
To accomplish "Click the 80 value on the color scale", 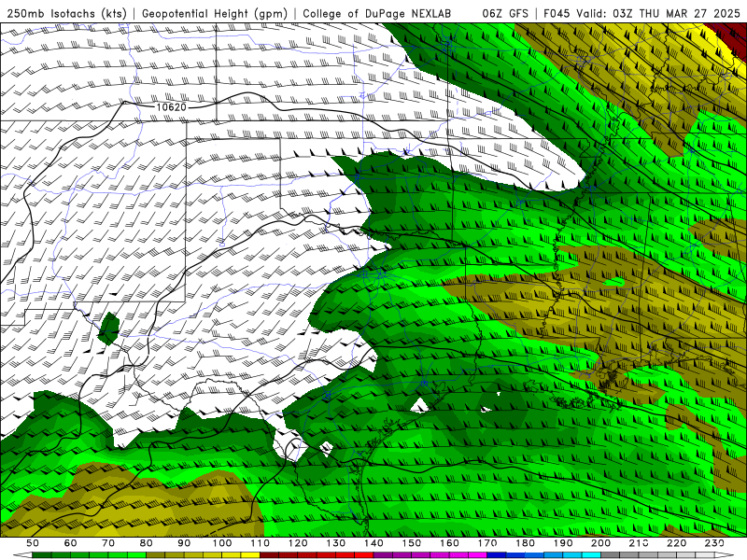I will coord(147,543).
